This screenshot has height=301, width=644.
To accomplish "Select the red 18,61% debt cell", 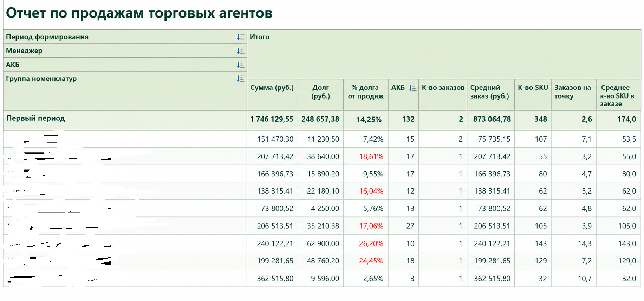I will 371,156.
